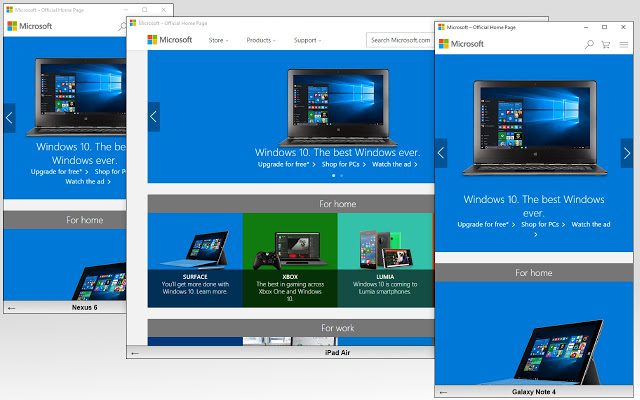
Task: Click back arrow in iPad Air bottom bar
Action: coord(135,353)
